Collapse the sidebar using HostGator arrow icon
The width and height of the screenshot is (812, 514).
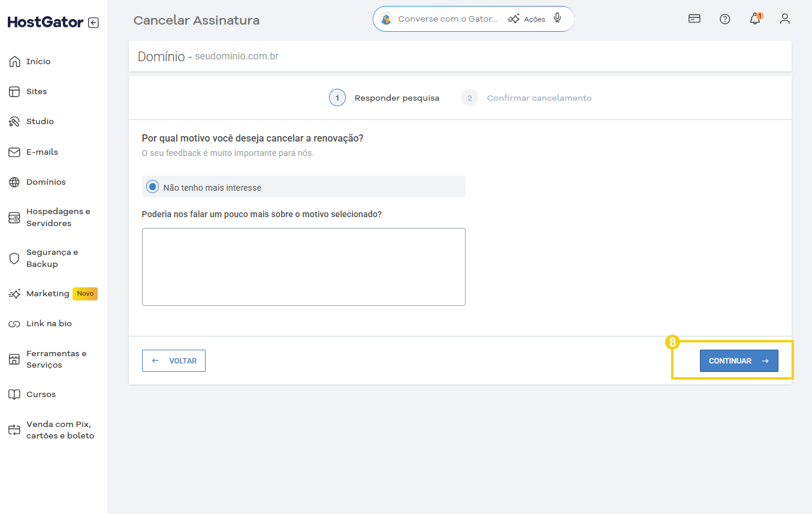[93, 23]
